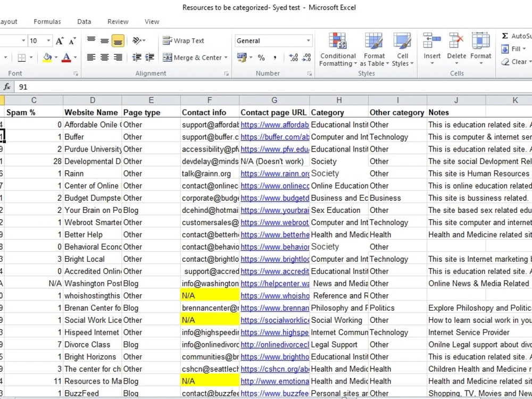
Task: Click the Borders icon
Action: point(22,57)
